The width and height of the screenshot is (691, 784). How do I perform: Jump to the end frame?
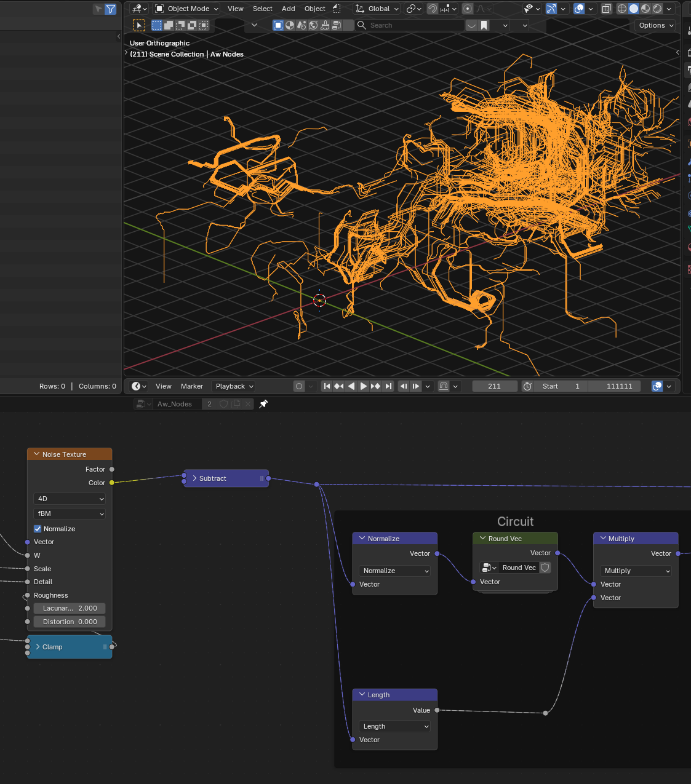[x=388, y=386]
